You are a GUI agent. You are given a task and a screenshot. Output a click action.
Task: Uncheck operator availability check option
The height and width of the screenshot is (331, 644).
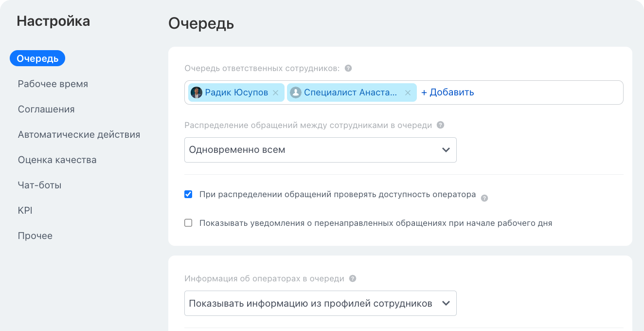pos(188,195)
